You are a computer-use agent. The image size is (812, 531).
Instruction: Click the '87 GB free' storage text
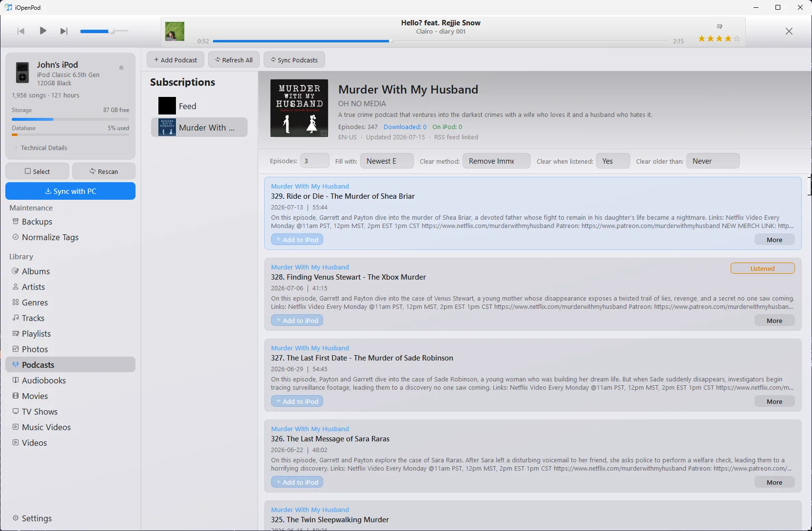point(116,110)
